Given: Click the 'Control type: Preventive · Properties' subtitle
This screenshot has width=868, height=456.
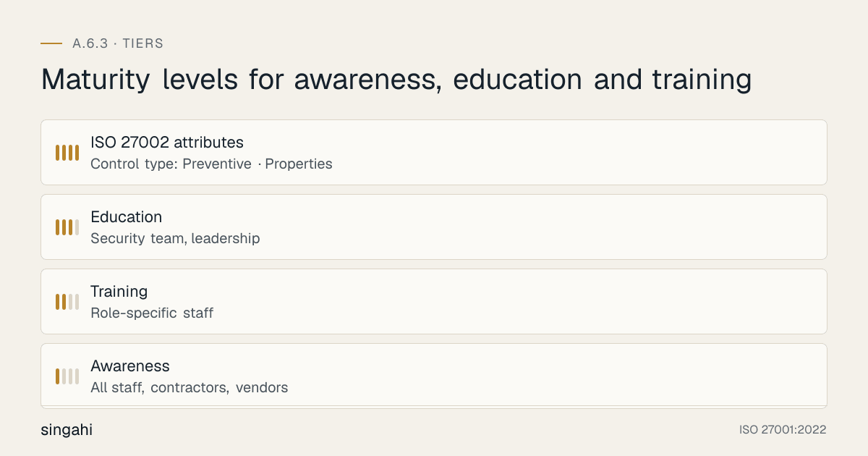Looking at the screenshot, I should pyautogui.click(x=211, y=164).
